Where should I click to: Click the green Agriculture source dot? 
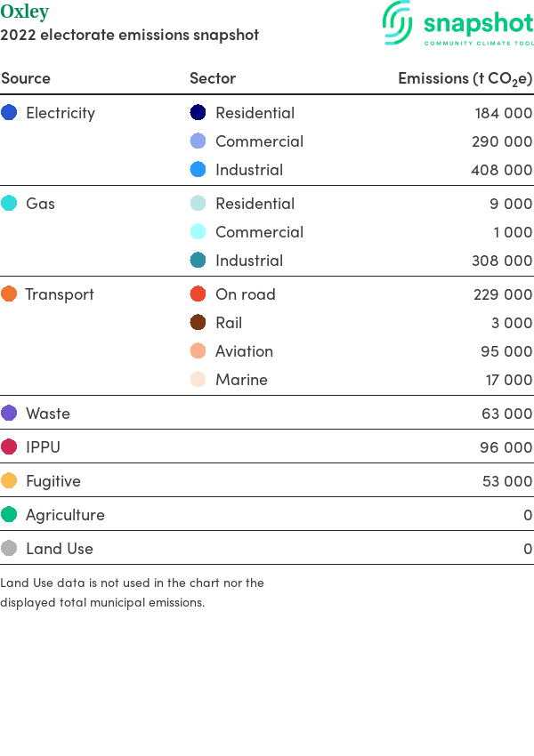pos(9,514)
